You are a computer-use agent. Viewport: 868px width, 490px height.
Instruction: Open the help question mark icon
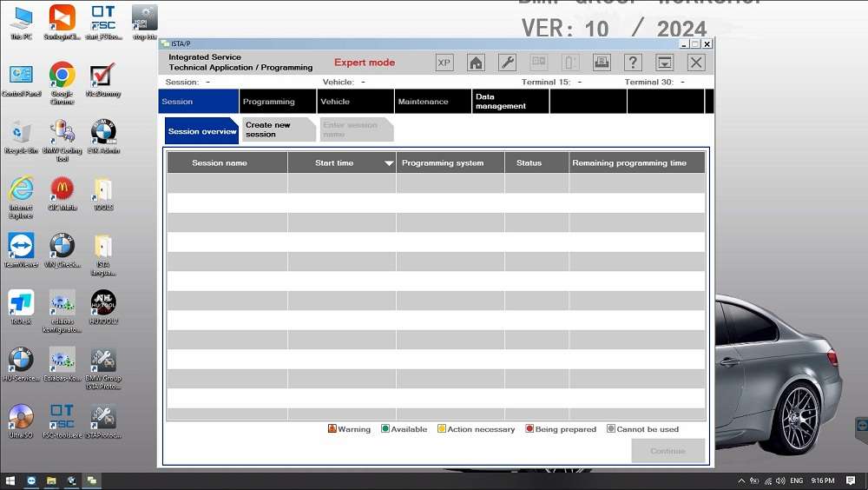coord(633,63)
